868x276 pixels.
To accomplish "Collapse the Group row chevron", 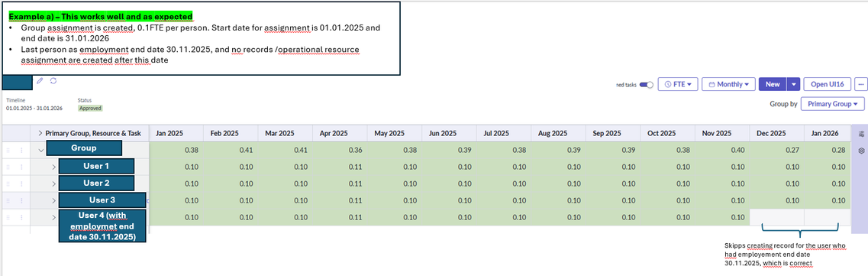I will (x=40, y=150).
